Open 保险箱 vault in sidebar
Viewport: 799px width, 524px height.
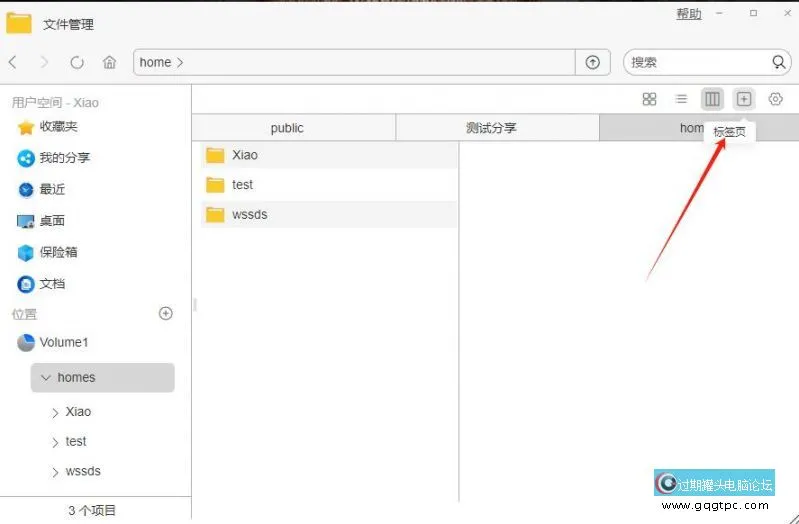tap(47, 253)
